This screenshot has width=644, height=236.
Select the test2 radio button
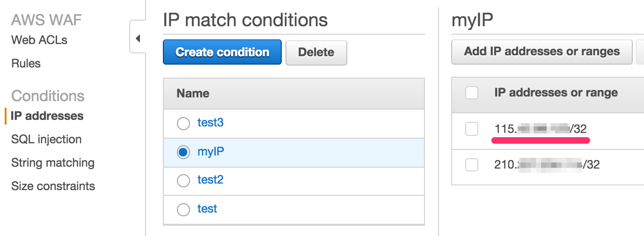[183, 181]
